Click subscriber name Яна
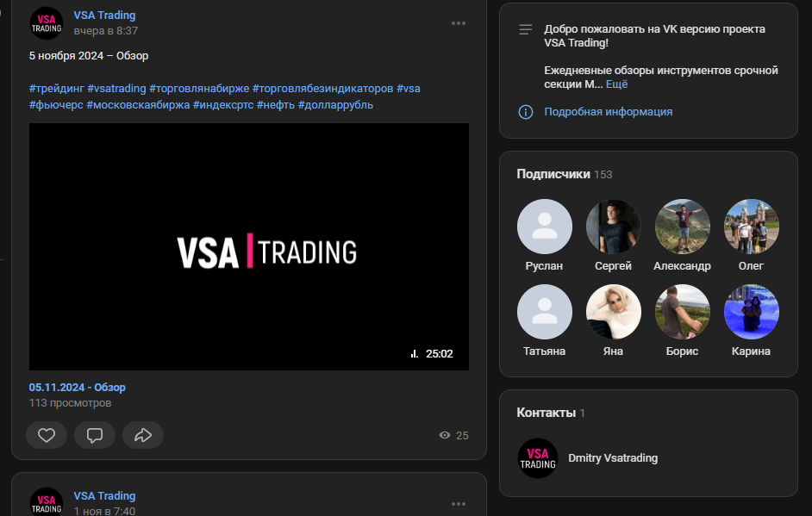The height and width of the screenshot is (516, 812). tap(613, 351)
